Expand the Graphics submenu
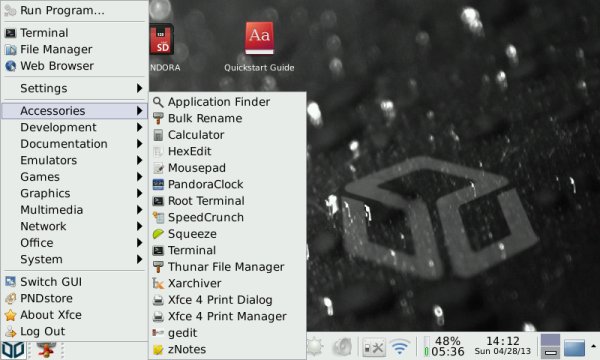Image resolution: width=600 pixels, height=360 pixels. coord(75,193)
